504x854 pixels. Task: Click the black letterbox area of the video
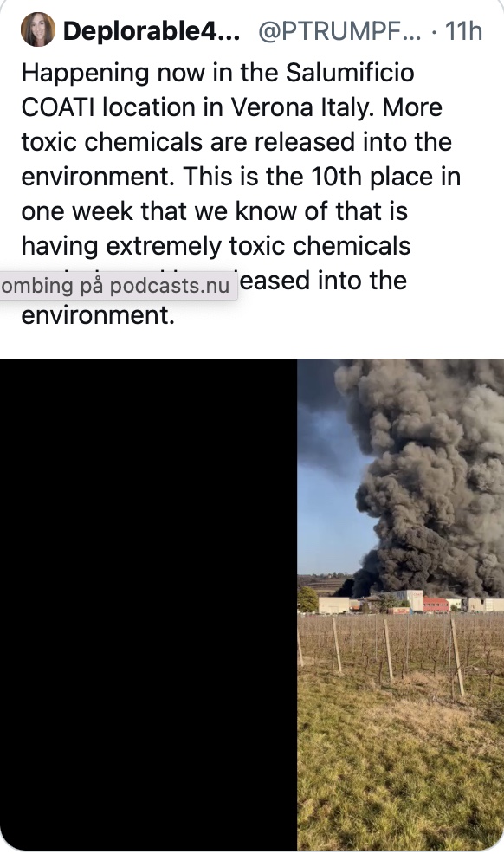148,604
